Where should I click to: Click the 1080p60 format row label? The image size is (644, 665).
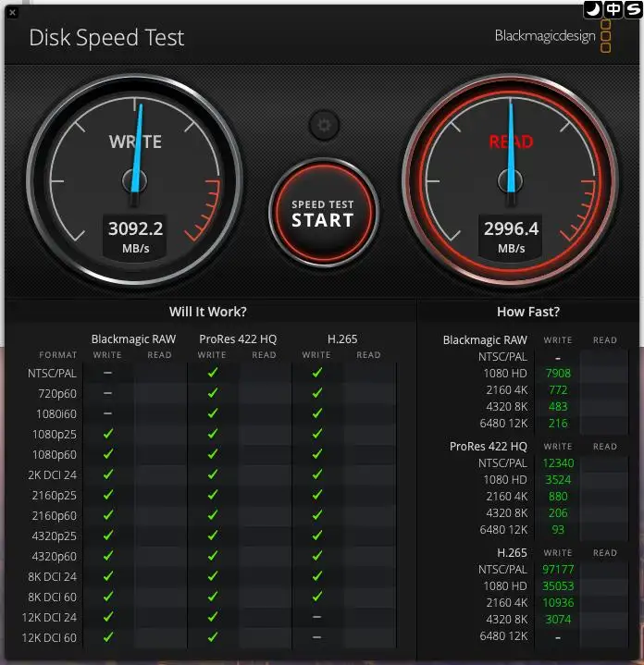55,455
